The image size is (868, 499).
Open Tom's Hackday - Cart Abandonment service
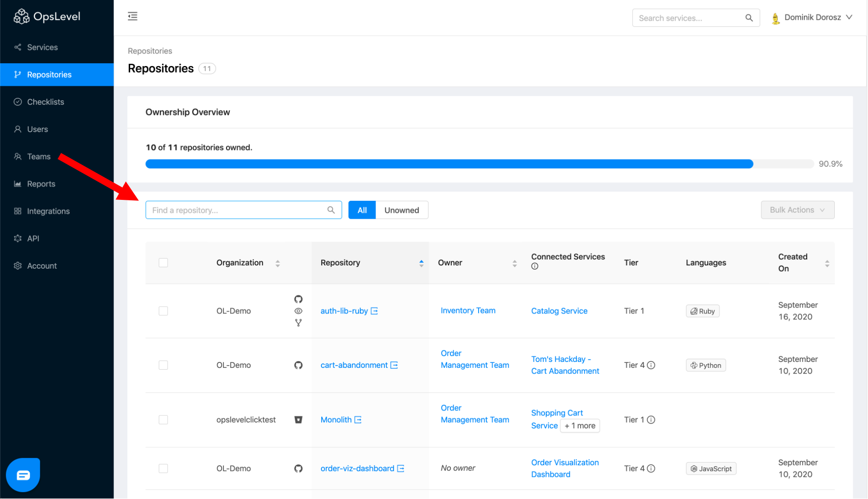tap(565, 365)
